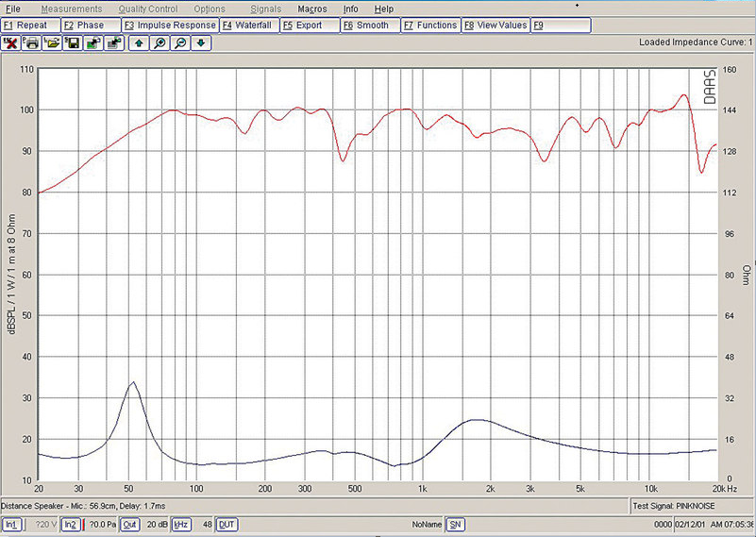Click the delete curve red X icon
The height and width of the screenshot is (537, 756).
click(11, 42)
